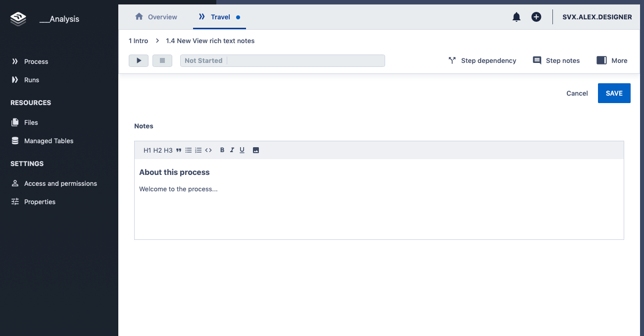
Task: Click the plus circle icon in the header
Action: click(536, 17)
